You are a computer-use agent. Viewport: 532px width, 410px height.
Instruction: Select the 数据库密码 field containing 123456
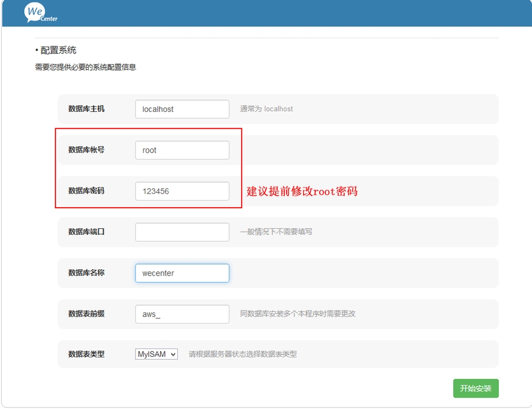coord(181,191)
